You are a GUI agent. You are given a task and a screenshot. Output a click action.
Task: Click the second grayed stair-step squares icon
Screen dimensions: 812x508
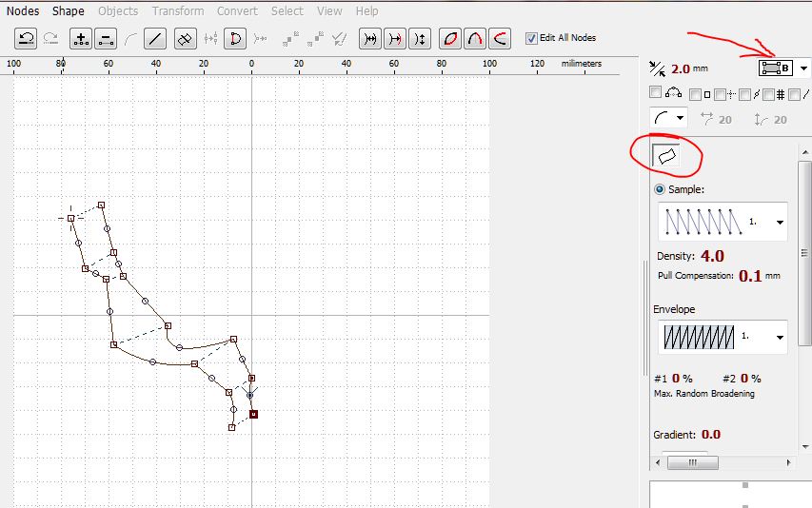[315, 39]
